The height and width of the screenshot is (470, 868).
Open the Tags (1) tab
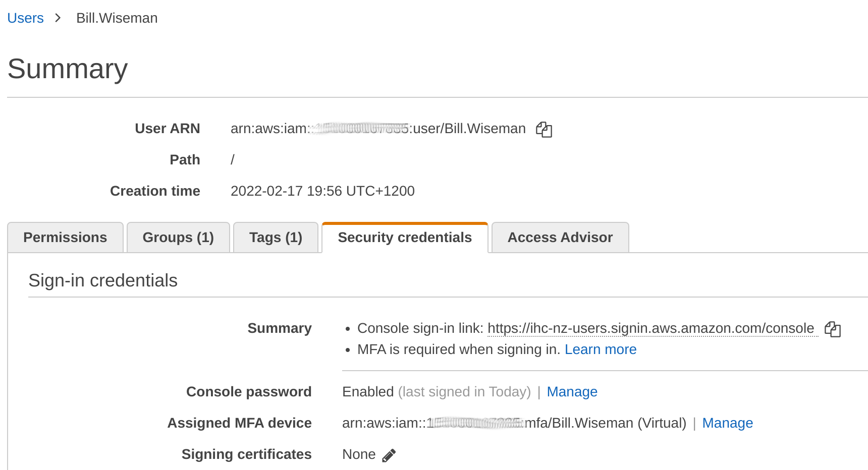[x=276, y=238]
